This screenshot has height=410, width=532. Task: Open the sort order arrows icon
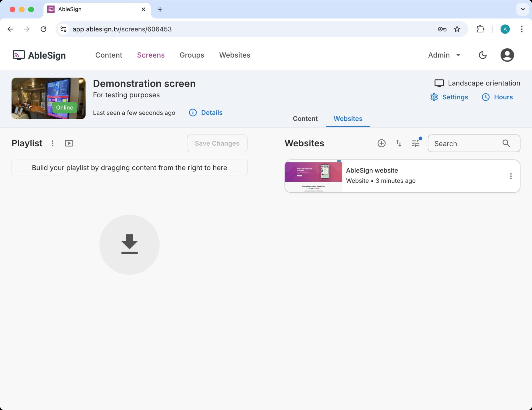pyautogui.click(x=398, y=143)
